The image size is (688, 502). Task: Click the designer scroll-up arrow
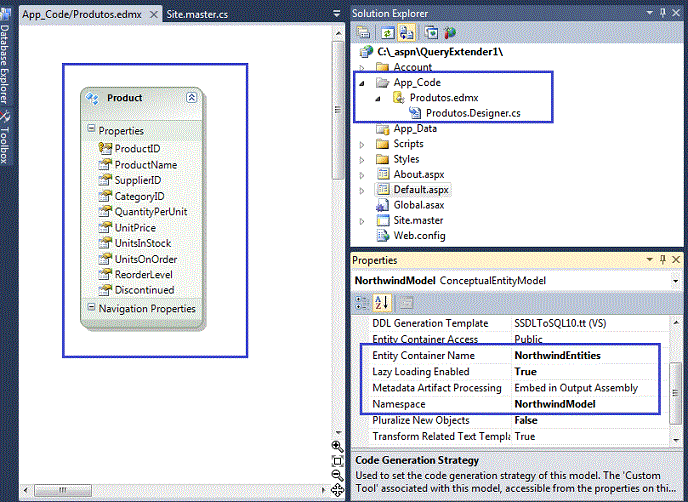point(338,33)
